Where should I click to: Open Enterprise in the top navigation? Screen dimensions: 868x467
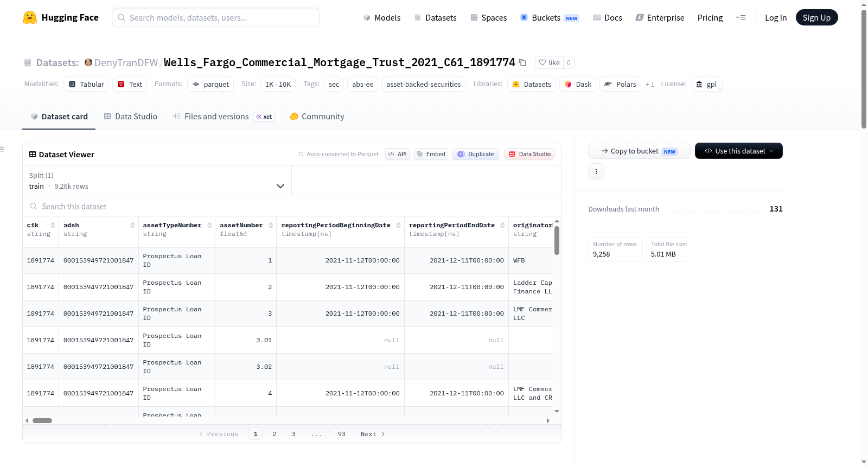[x=660, y=17]
